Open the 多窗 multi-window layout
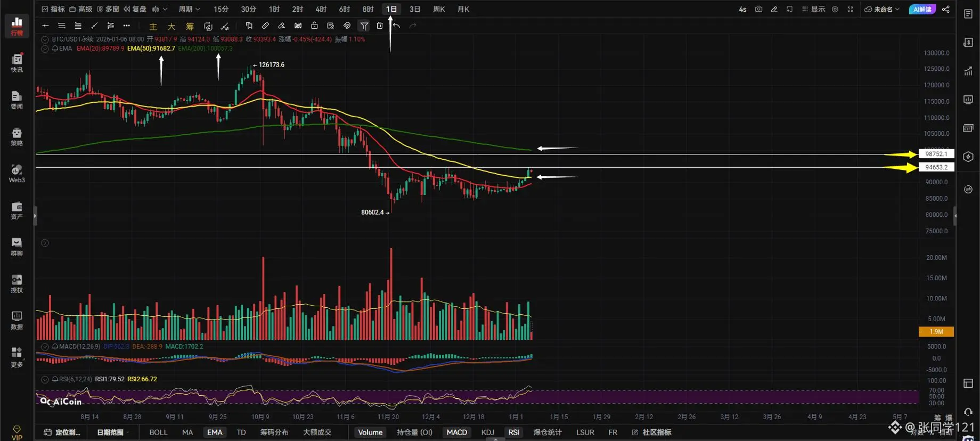This screenshot has height=441, width=980. [x=108, y=9]
